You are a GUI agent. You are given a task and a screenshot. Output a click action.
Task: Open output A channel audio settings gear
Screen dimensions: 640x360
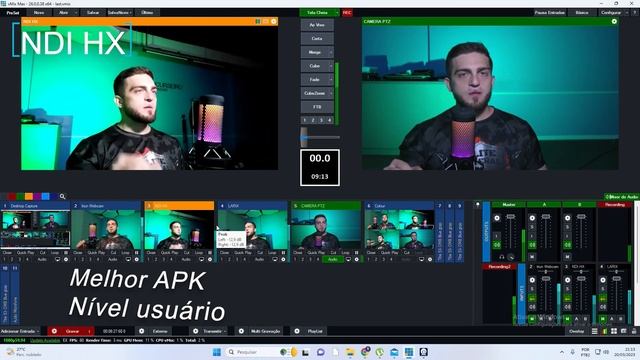tap(532, 218)
